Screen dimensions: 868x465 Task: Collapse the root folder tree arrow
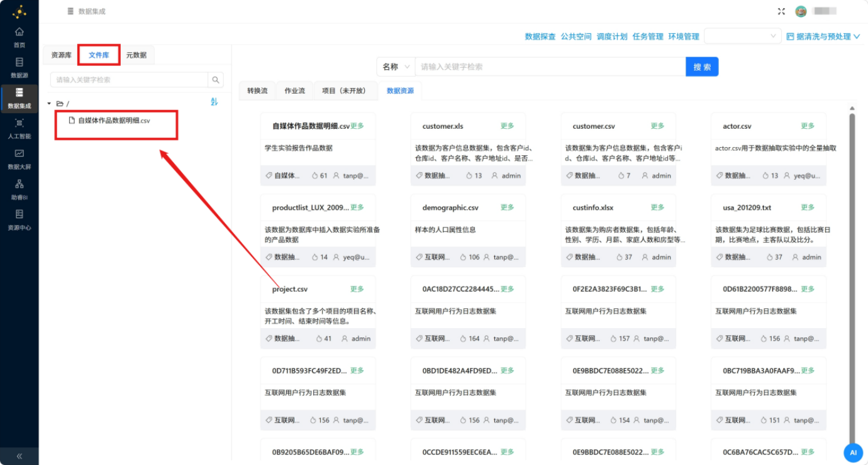tap(50, 104)
